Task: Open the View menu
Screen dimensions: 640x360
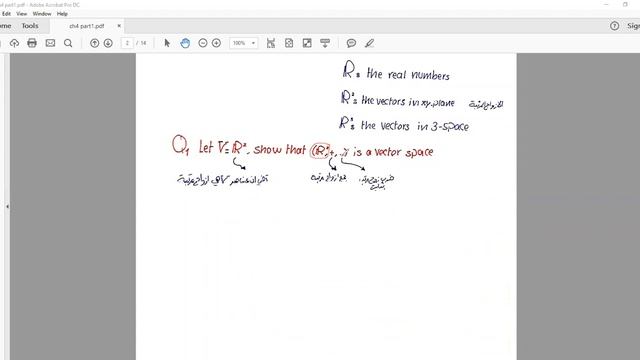Action: tap(22, 13)
